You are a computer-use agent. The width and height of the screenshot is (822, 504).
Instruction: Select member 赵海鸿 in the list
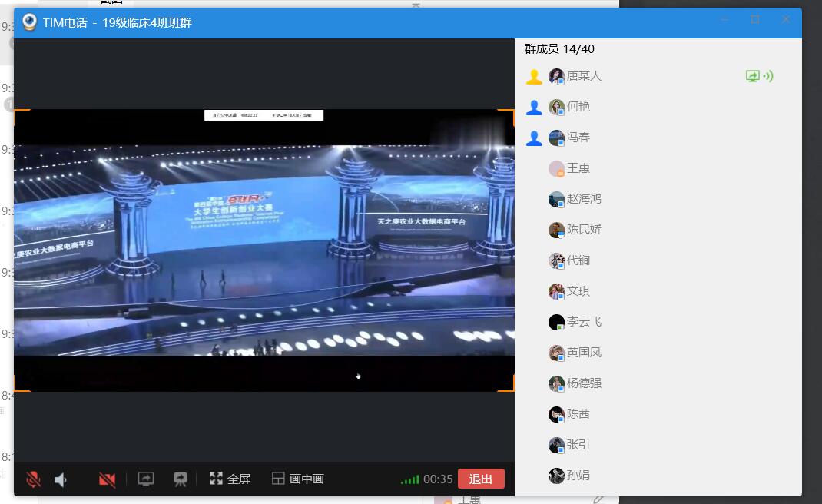(584, 199)
